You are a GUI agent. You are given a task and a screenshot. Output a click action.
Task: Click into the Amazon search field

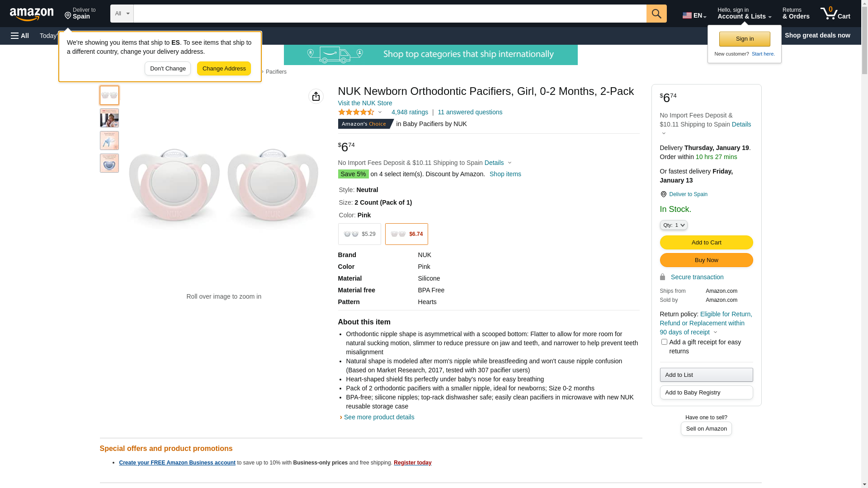click(390, 14)
